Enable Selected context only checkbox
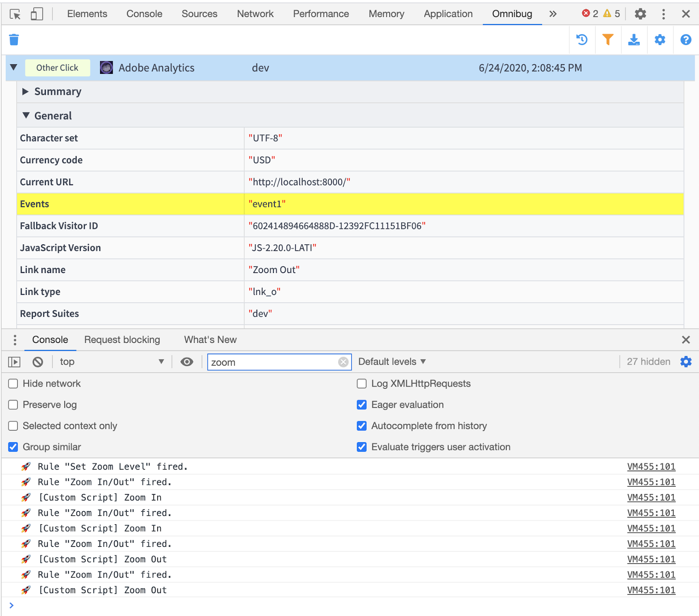Image resolution: width=699 pixels, height=616 pixels. coord(13,426)
